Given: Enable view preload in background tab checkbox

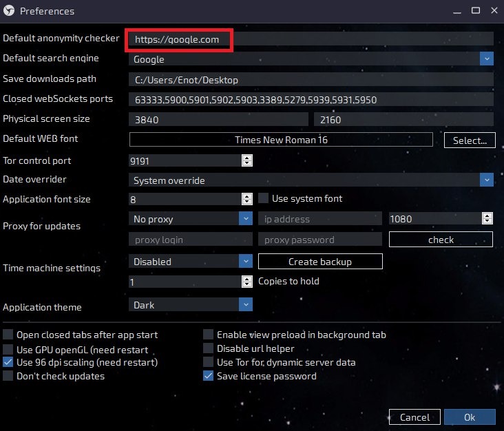Looking at the screenshot, I should click(209, 334).
